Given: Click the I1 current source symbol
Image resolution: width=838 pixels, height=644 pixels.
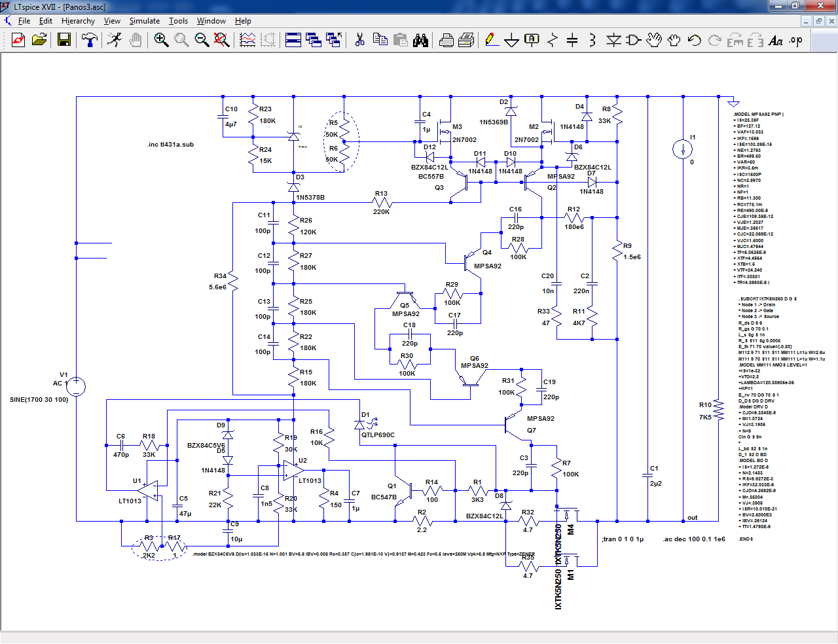Looking at the screenshot, I should [x=682, y=149].
